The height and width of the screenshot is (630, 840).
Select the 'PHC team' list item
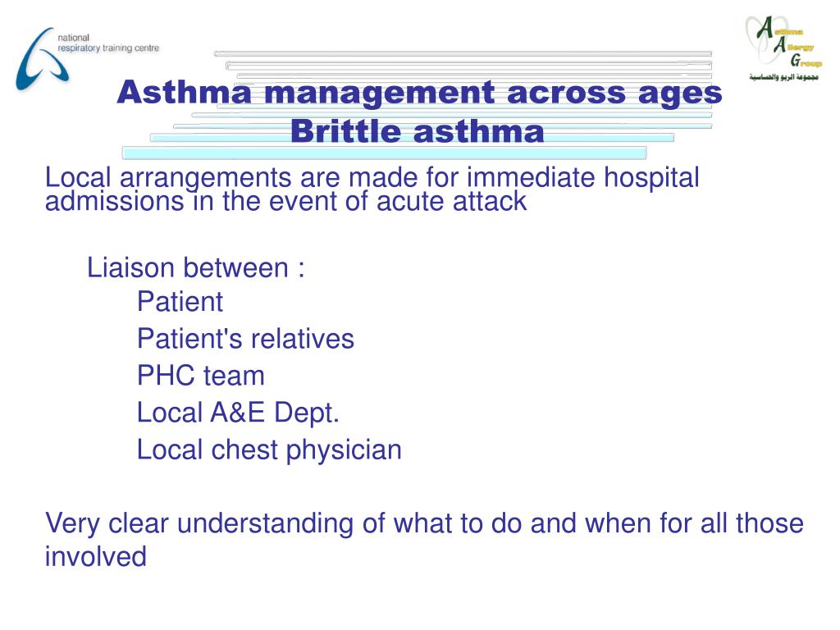coord(201,376)
